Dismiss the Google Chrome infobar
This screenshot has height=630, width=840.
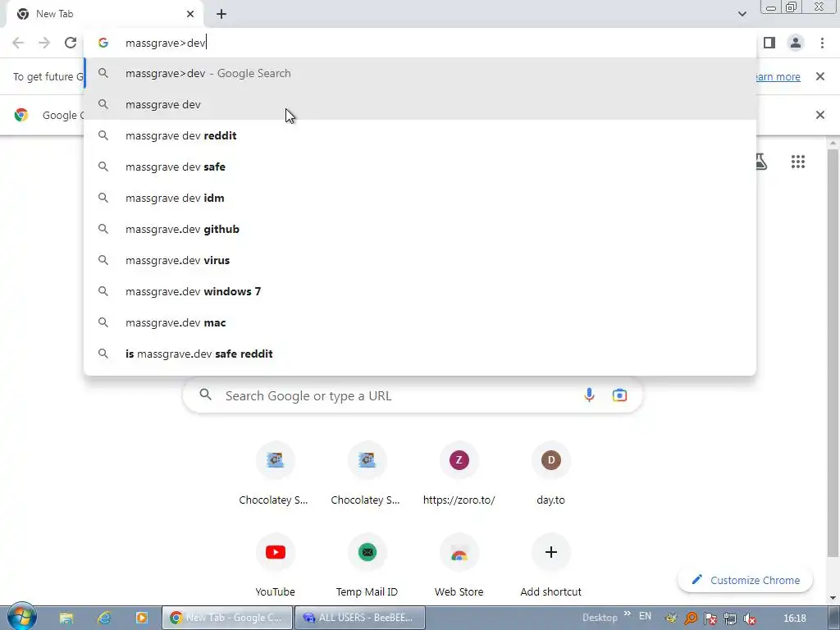[x=819, y=115]
